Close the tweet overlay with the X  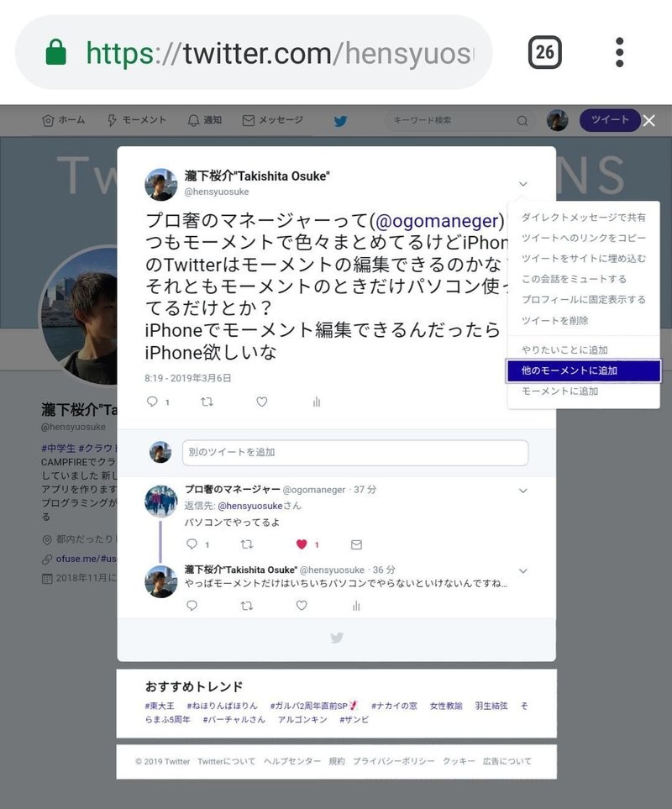[649, 121]
